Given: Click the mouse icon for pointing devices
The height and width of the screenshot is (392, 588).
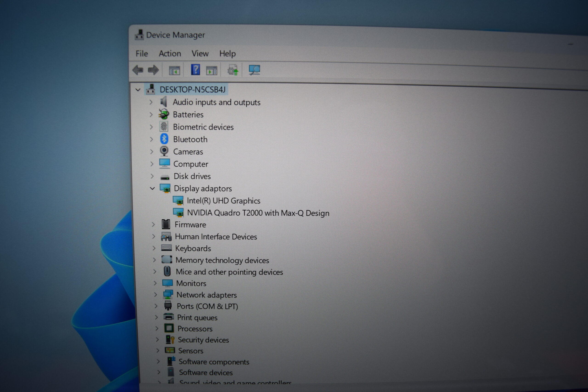Looking at the screenshot, I should point(167,271).
